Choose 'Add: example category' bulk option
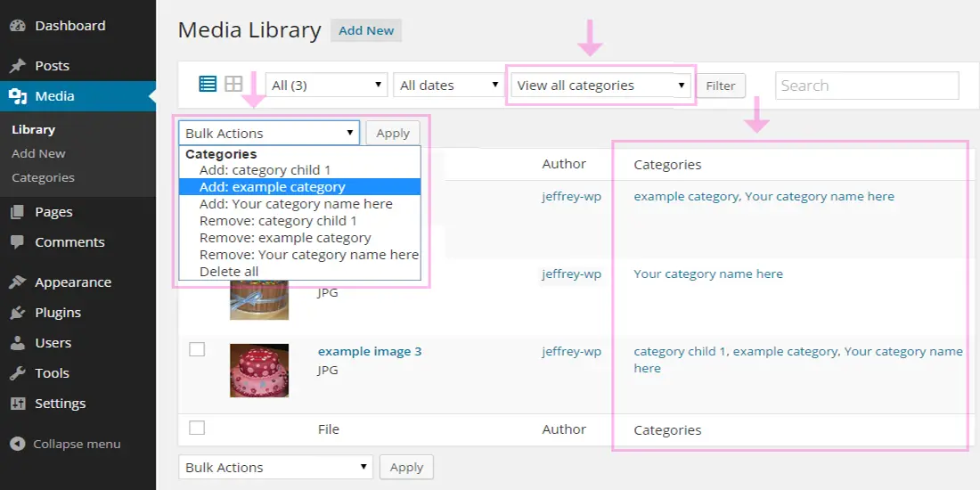980x490 pixels. point(273,187)
